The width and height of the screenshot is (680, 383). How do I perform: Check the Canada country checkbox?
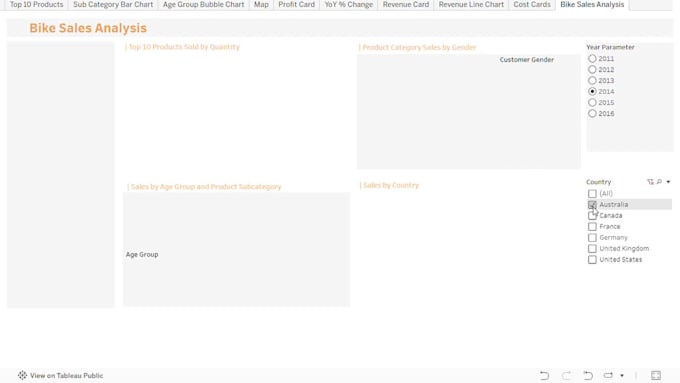click(592, 216)
